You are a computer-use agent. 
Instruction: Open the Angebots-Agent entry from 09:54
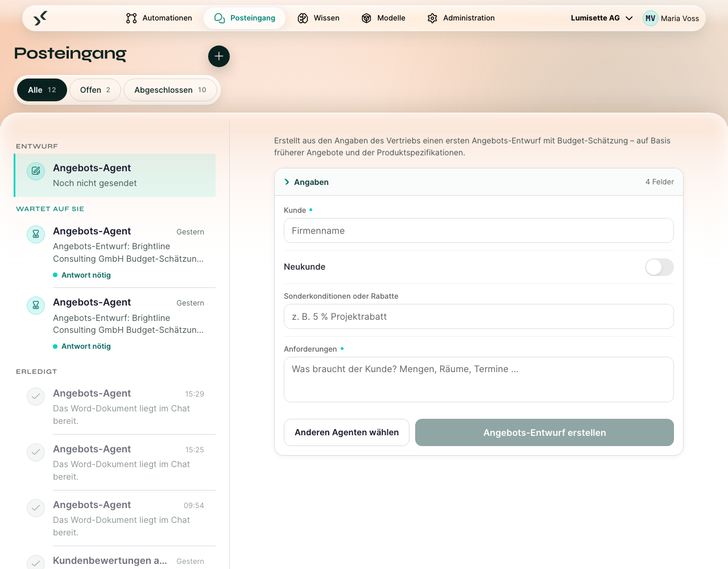115,518
